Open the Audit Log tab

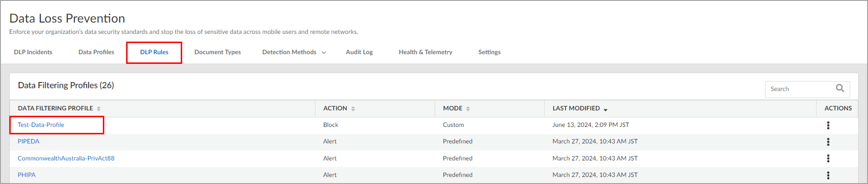click(359, 52)
